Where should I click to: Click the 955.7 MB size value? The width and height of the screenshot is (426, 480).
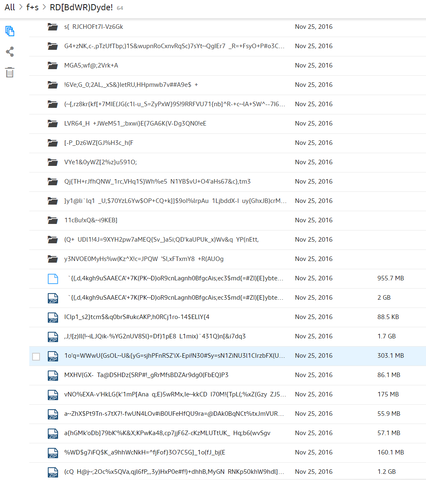click(391, 278)
